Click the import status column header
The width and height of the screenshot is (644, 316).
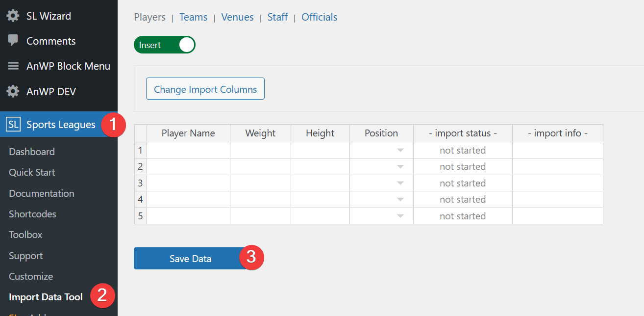tap(463, 133)
